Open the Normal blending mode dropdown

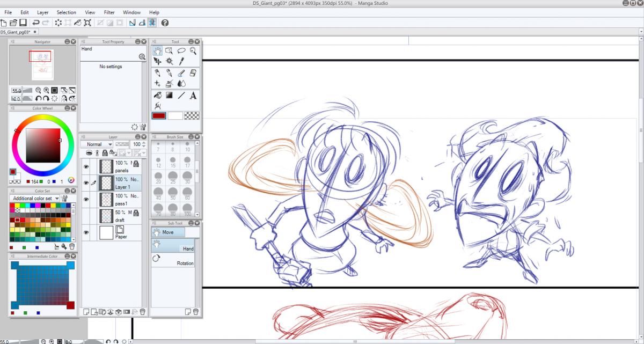97,144
